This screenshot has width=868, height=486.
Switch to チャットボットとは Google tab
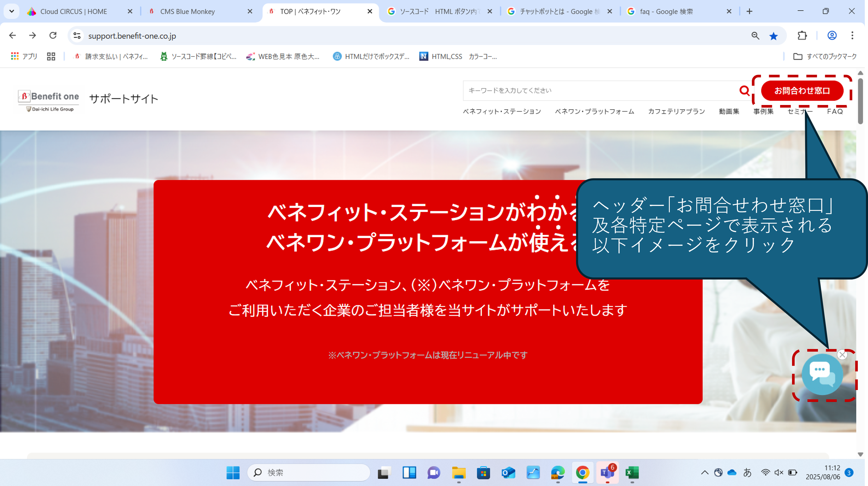[x=560, y=11]
